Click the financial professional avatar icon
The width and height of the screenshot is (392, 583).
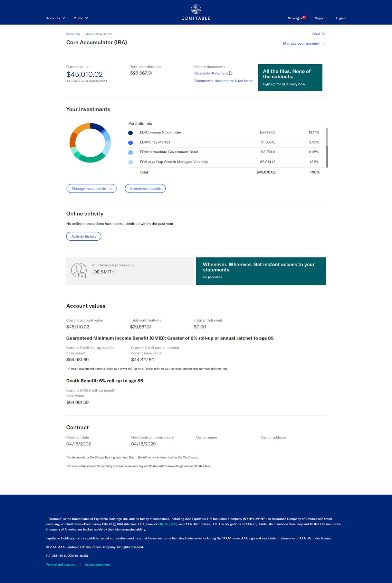tap(79, 271)
